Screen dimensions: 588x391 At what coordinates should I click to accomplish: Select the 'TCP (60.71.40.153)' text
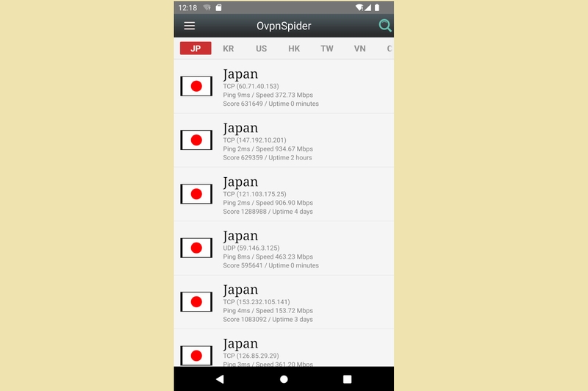(x=251, y=86)
